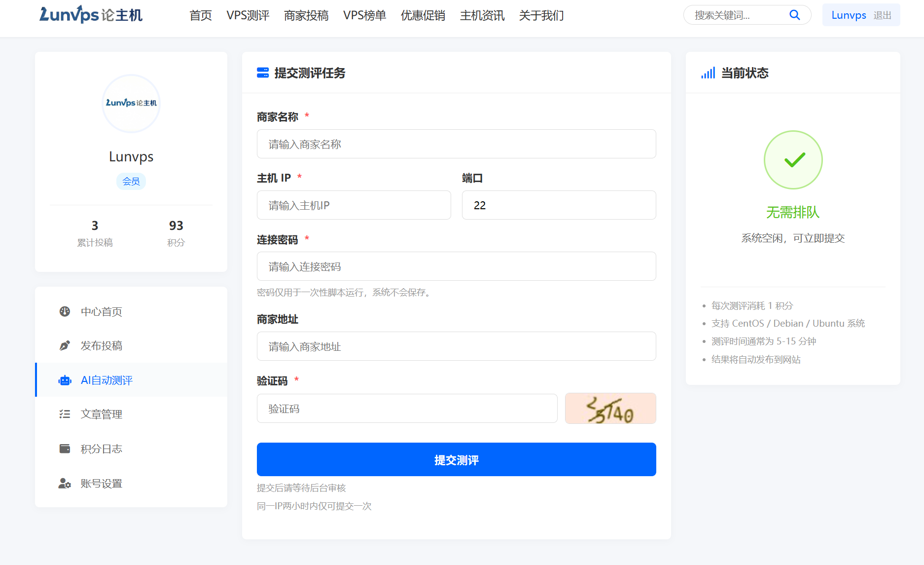This screenshot has height=565, width=924.
Task: Refresh the captcha image
Action: [x=610, y=408]
